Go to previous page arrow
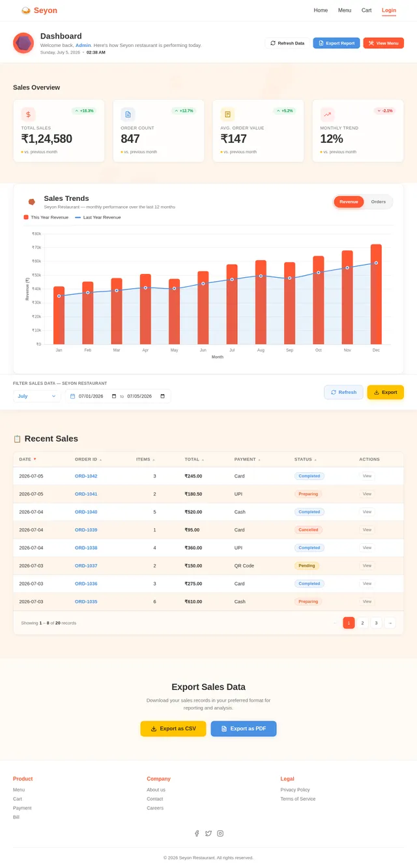This screenshot has width=417, height=868. click(x=335, y=623)
